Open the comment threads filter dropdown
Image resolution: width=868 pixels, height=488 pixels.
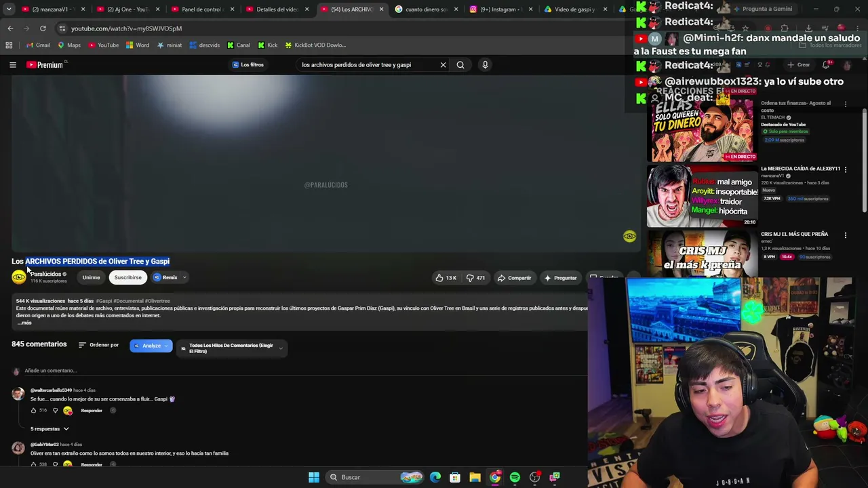(x=231, y=348)
